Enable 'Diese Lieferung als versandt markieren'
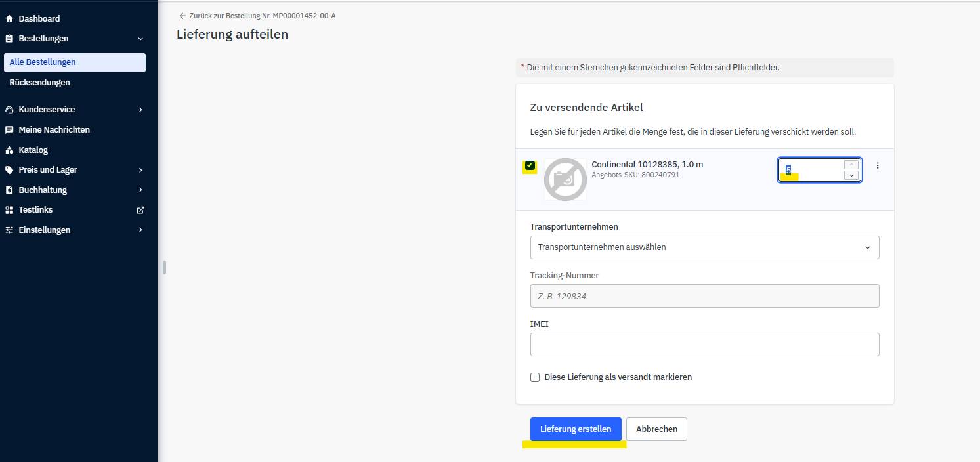 point(535,377)
